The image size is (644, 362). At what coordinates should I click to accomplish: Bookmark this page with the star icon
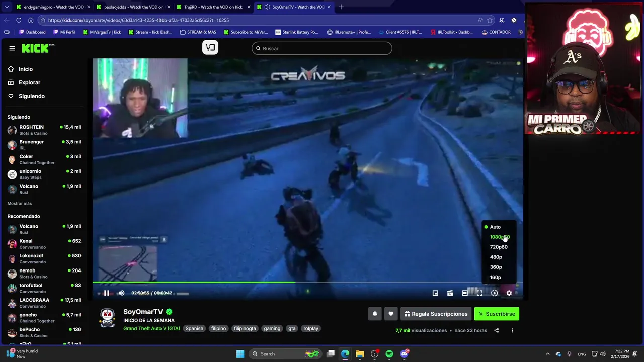490,20
